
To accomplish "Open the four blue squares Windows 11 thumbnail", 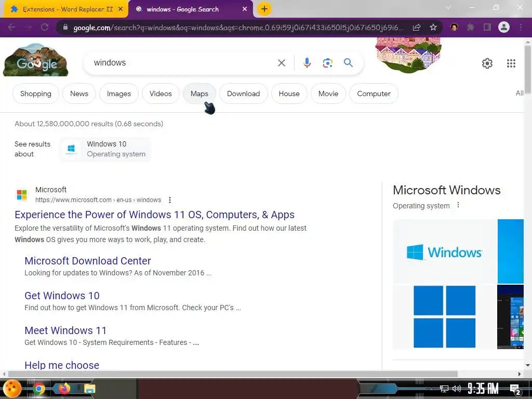I will pyautogui.click(x=445, y=316).
